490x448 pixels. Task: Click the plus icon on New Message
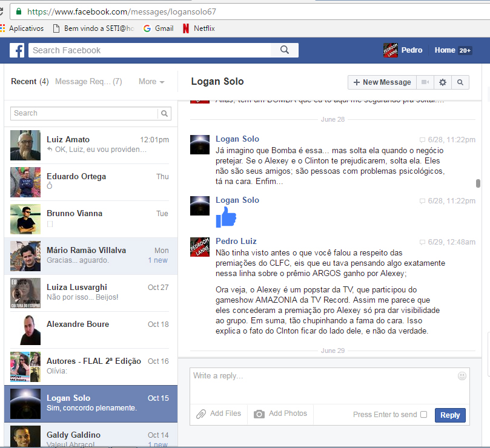357,82
